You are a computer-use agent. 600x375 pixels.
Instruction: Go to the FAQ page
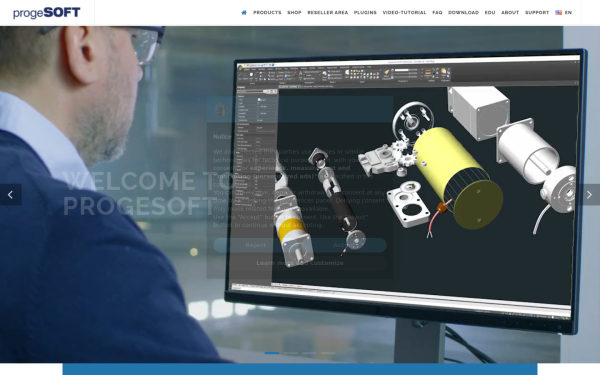(437, 13)
